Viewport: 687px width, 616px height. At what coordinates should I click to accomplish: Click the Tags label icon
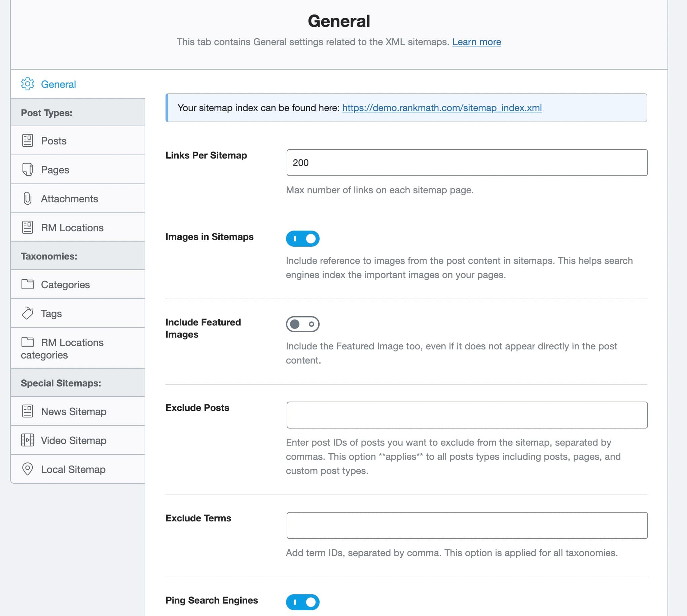click(27, 313)
